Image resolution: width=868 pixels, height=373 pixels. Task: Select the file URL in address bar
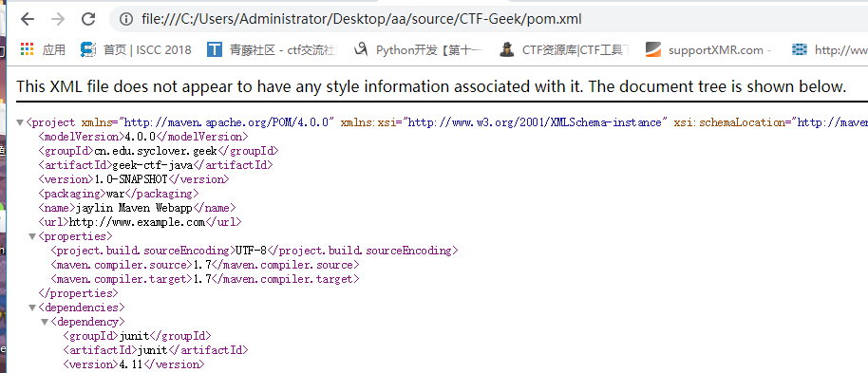click(x=362, y=19)
